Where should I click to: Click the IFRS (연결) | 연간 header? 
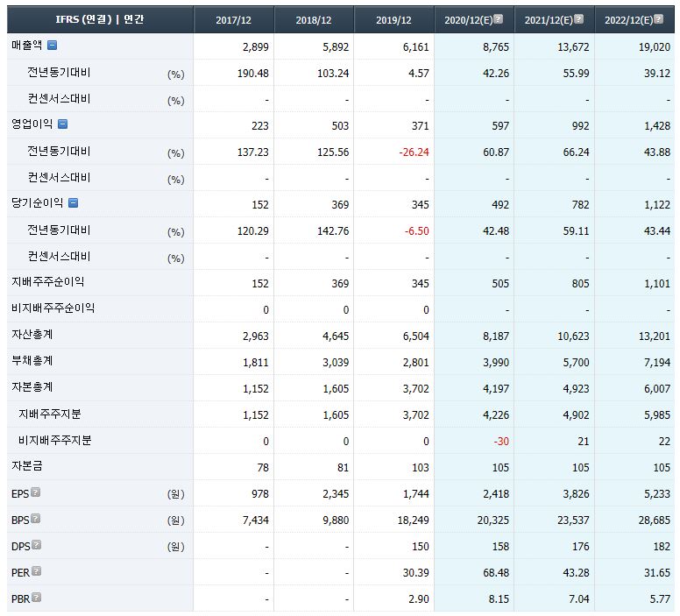point(100,19)
